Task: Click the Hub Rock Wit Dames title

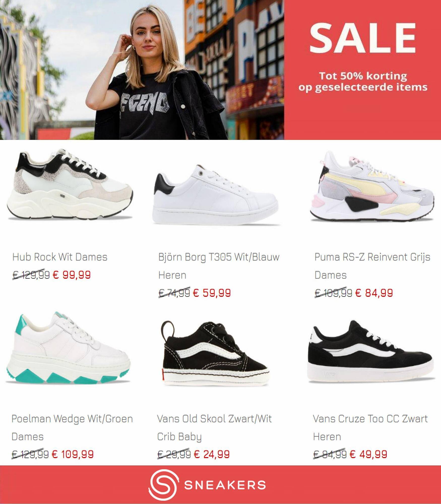Action: point(60,257)
